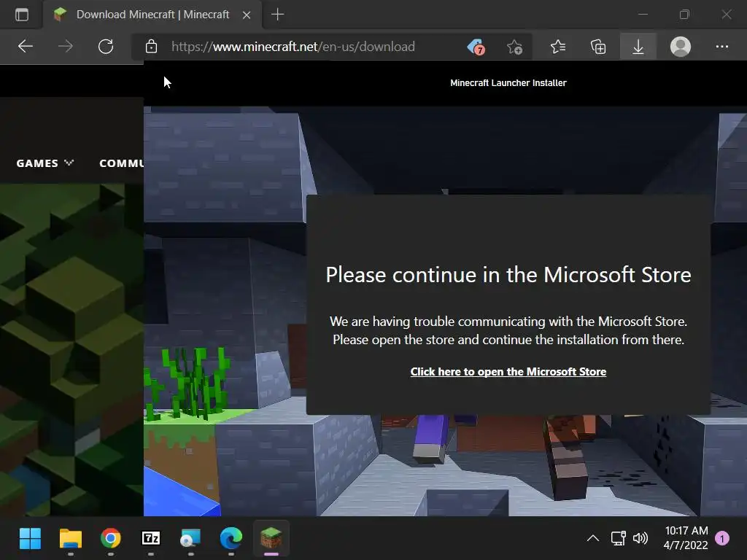Reload the Minecraft download page
This screenshot has width=747, height=560.
105,46
